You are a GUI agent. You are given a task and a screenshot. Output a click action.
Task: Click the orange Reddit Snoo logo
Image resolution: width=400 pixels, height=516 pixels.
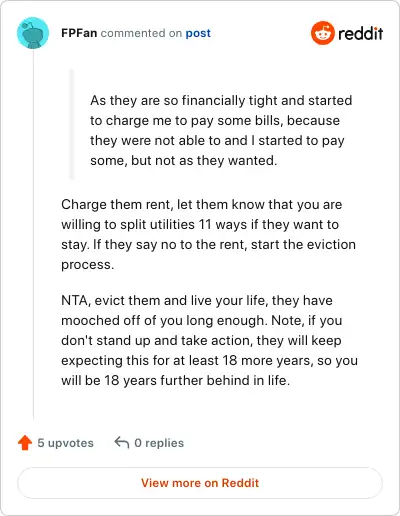[322, 33]
